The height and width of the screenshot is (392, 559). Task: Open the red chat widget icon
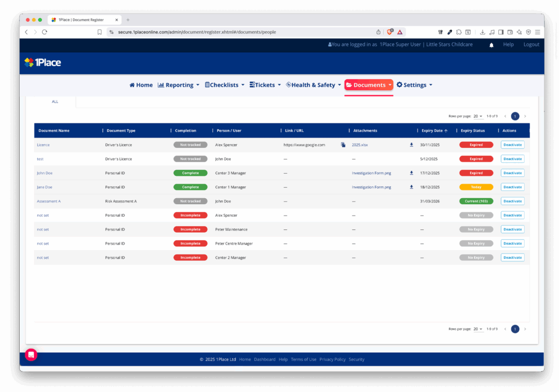31,354
